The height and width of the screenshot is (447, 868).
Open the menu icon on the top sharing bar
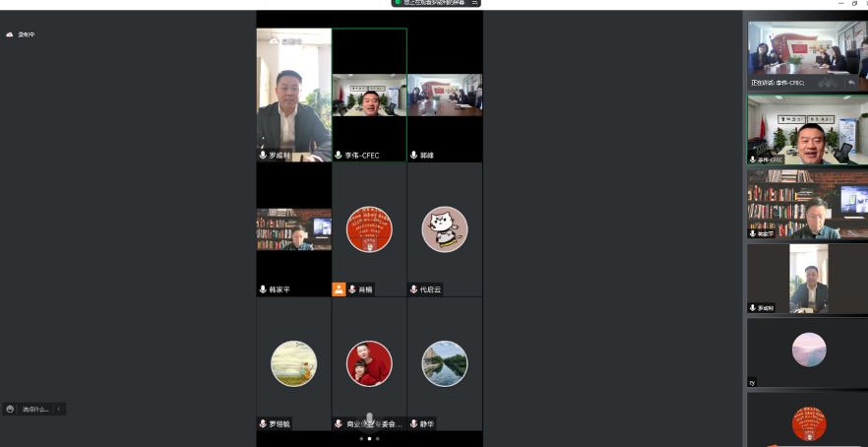coord(474,3)
